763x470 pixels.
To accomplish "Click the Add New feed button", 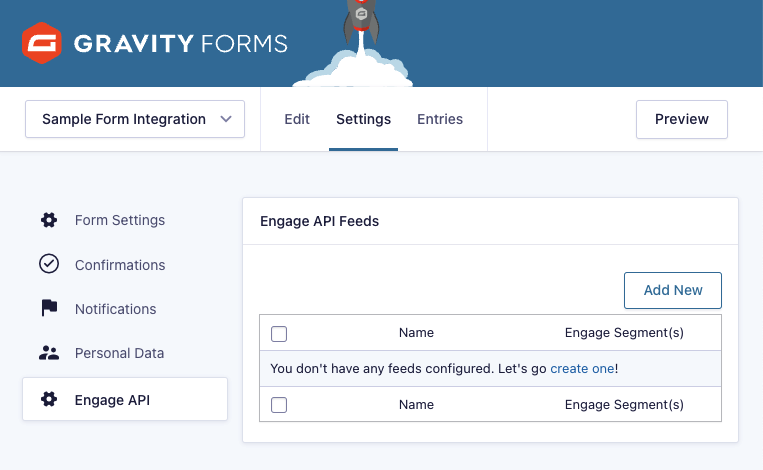I will (x=673, y=290).
